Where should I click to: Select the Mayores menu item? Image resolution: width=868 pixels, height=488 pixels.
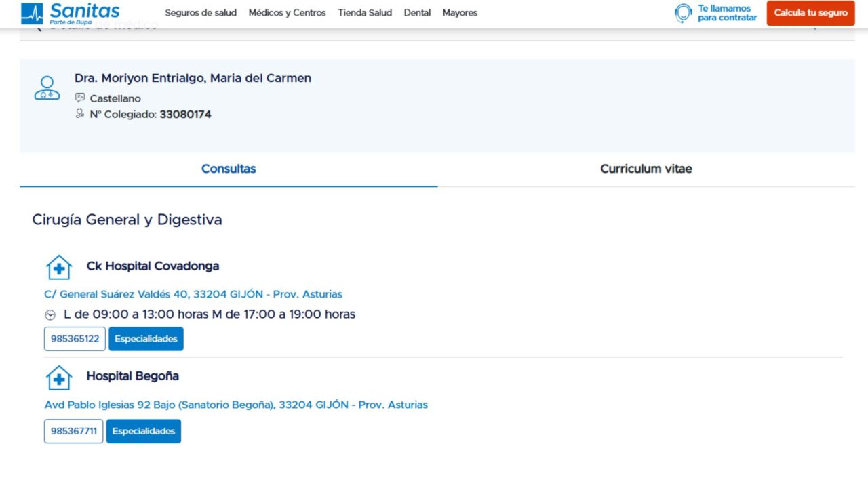coord(460,13)
